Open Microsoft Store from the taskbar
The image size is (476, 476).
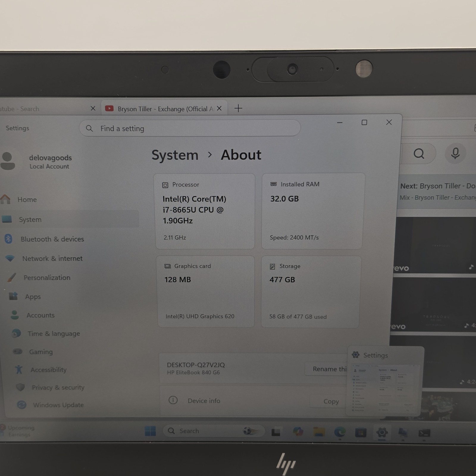[361, 432]
